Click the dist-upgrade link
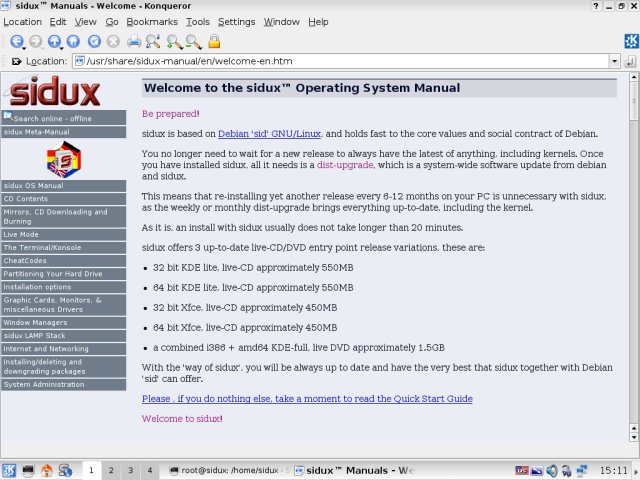The width and height of the screenshot is (640, 480). click(346, 165)
